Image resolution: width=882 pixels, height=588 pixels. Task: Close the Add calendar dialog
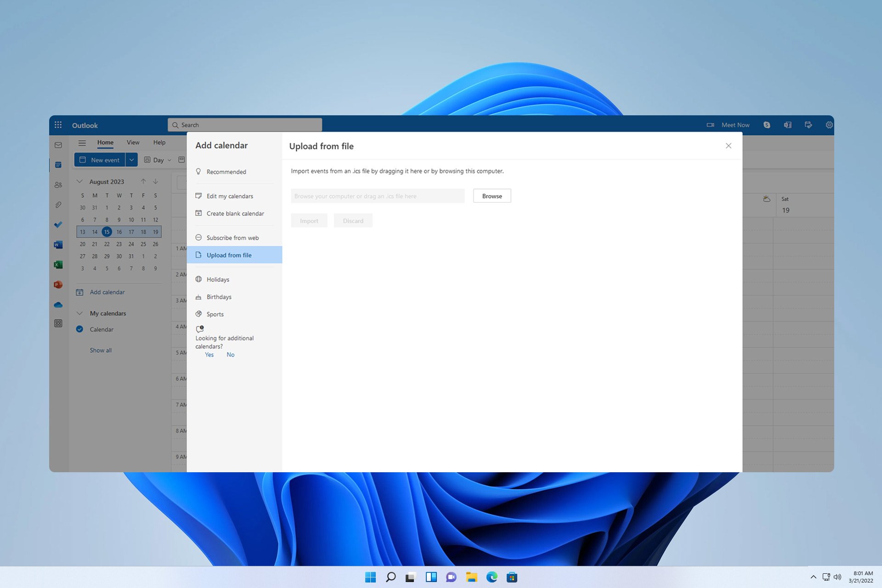click(x=729, y=146)
